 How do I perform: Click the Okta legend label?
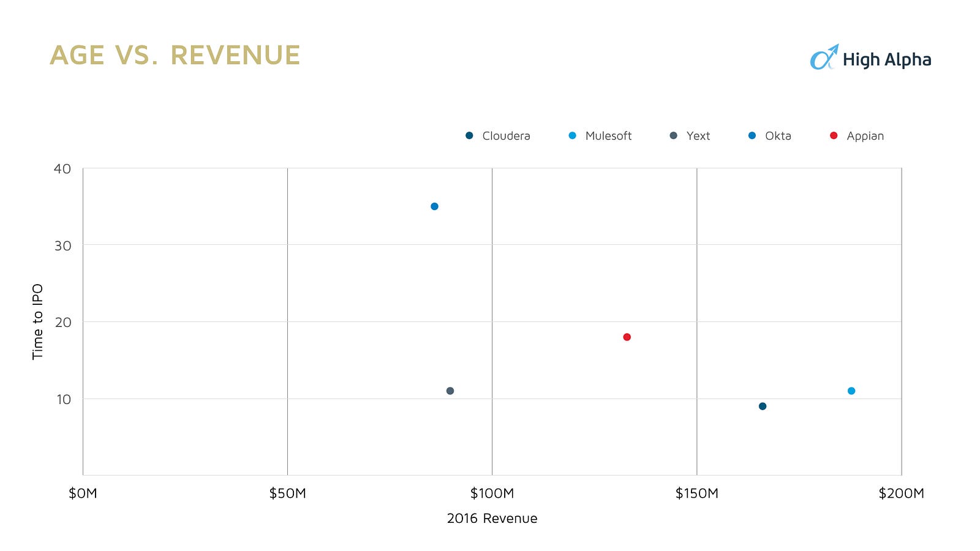click(778, 136)
